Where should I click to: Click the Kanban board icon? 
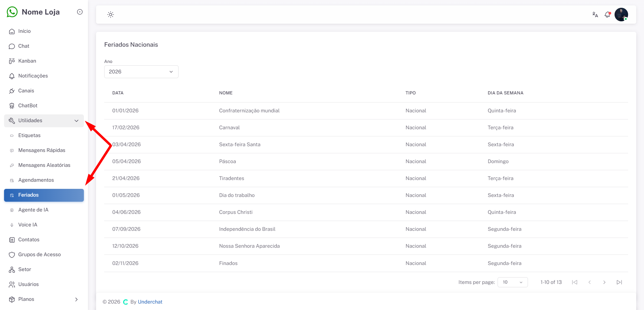pyautogui.click(x=12, y=61)
